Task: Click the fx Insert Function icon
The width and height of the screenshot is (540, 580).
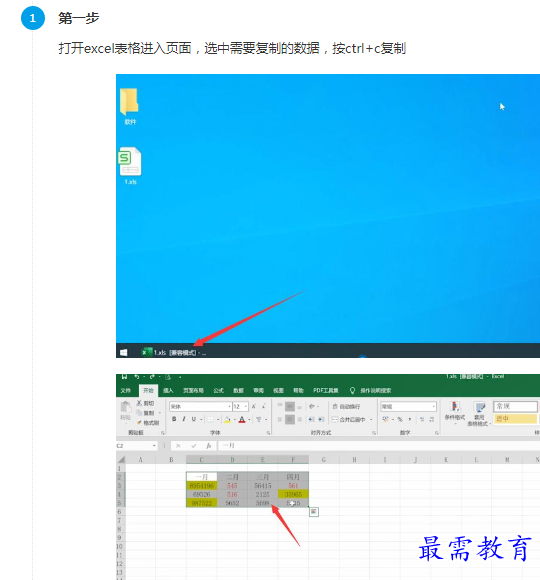Action: (x=209, y=446)
